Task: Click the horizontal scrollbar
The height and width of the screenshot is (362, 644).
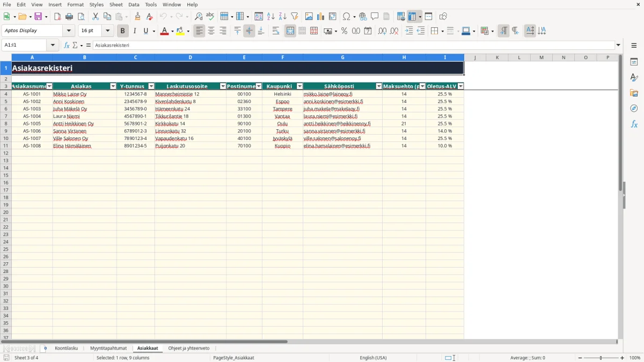Action: [310, 342]
